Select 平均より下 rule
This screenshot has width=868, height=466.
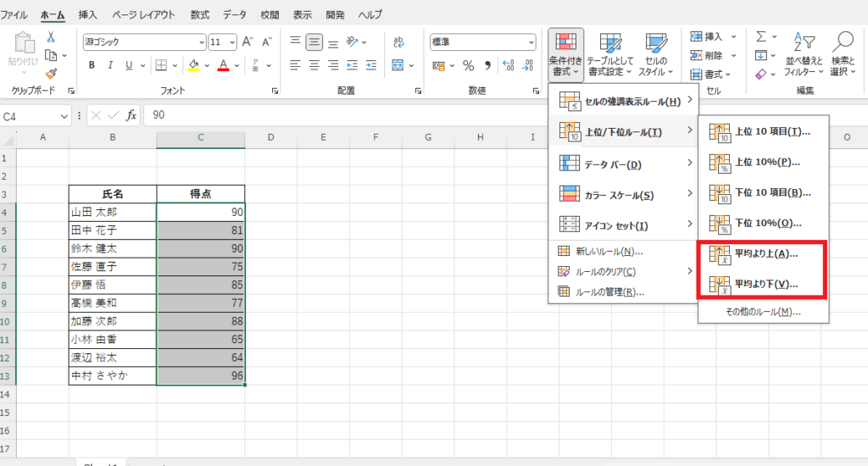coord(764,284)
